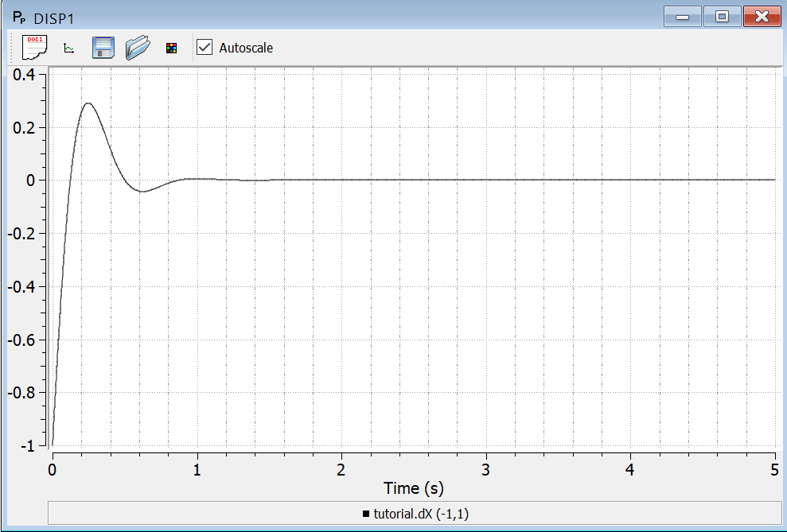787x532 pixels.
Task: Click the y-axis value 0.2
Action: (x=24, y=128)
